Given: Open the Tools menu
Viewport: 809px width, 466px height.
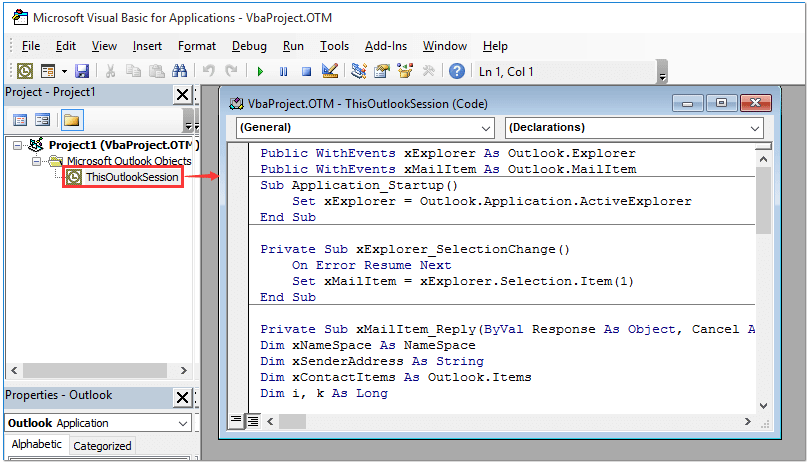Looking at the screenshot, I should click(334, 46).
